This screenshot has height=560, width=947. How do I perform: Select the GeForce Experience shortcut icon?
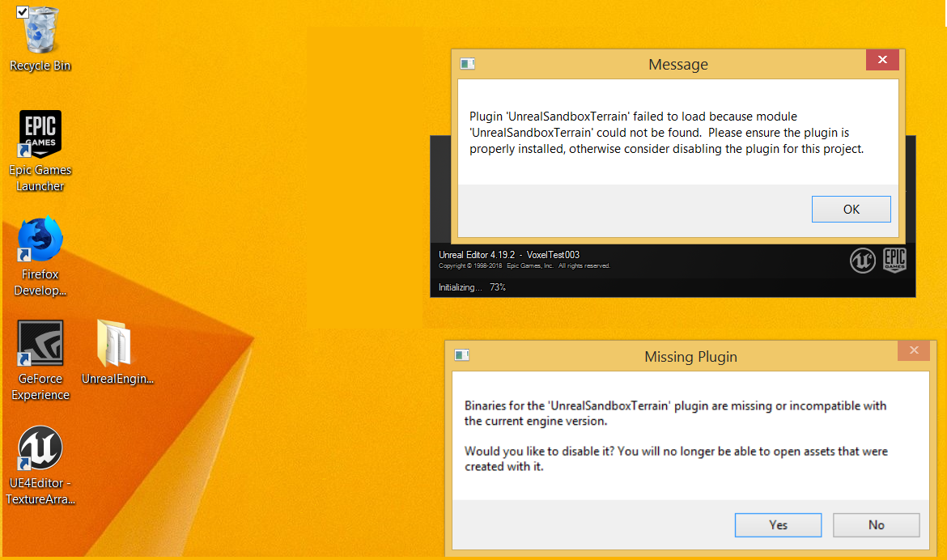pyautogui.click(x=40, y=343)
